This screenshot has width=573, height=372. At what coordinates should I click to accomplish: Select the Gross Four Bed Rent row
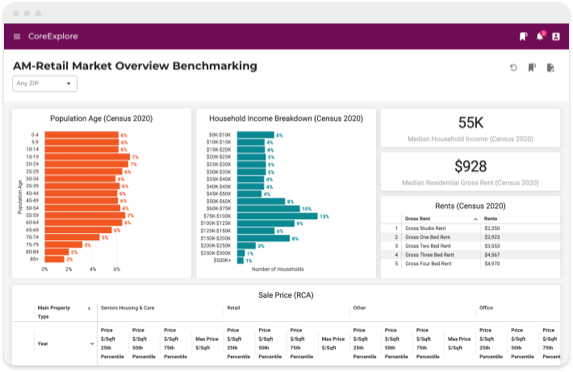tap(470, 263)
